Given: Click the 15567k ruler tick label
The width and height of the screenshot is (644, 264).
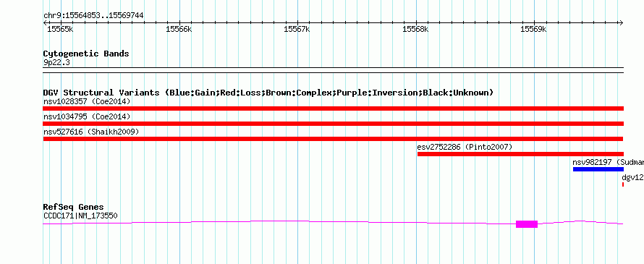Looking at the screenshot, I should pos(297,29).
